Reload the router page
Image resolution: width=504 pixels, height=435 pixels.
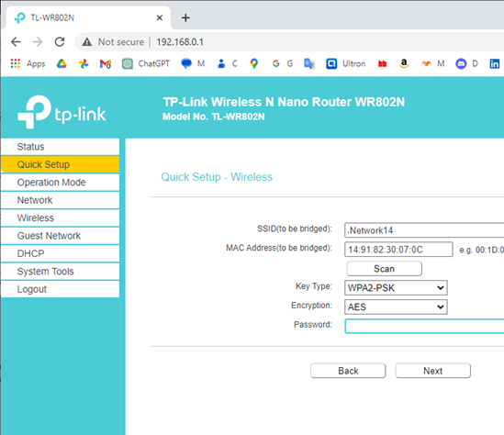tap(60, 42)
